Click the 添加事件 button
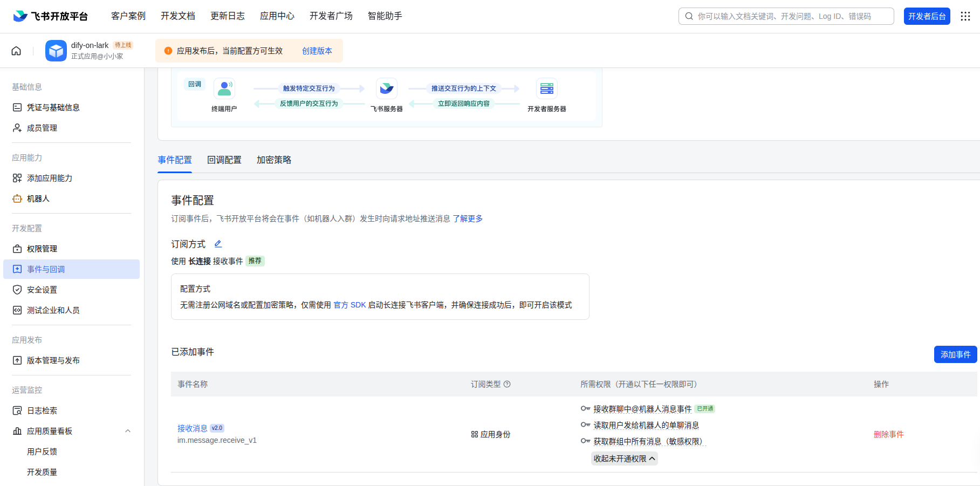Image resolution: width=980 pixels, height=486 pixels. [x=955, y=354]
